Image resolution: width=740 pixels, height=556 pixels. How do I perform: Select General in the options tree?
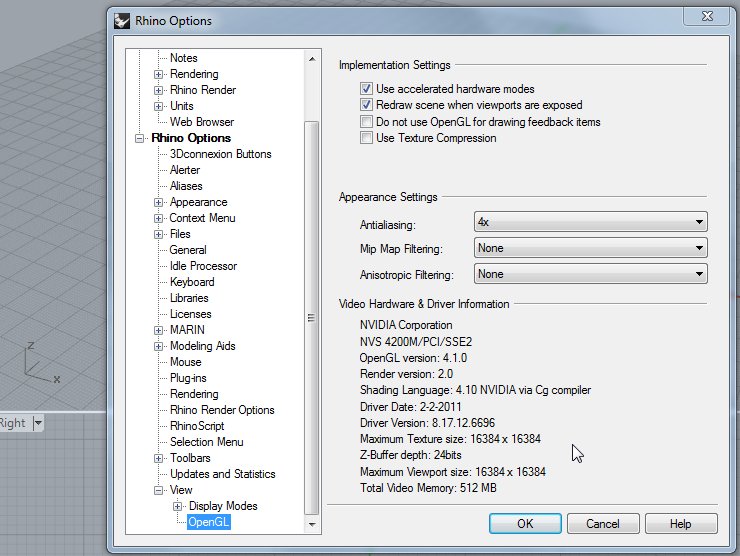pos(188,250)
